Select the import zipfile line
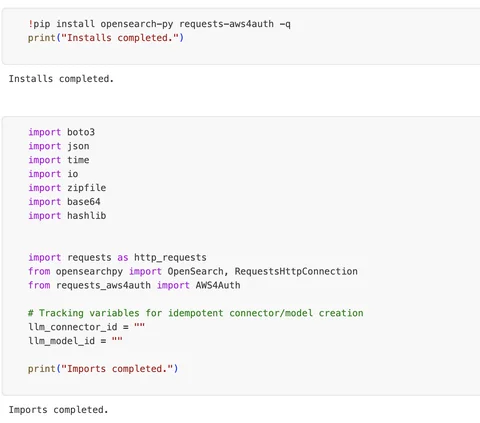This screenshot has width=480, height=423. [67, 188]
